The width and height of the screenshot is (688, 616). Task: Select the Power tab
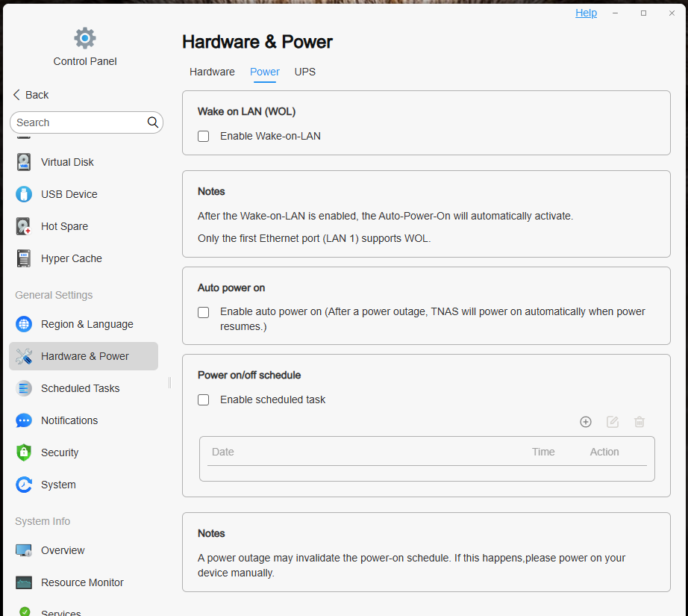pyautogui.click(x=265, y=72)
